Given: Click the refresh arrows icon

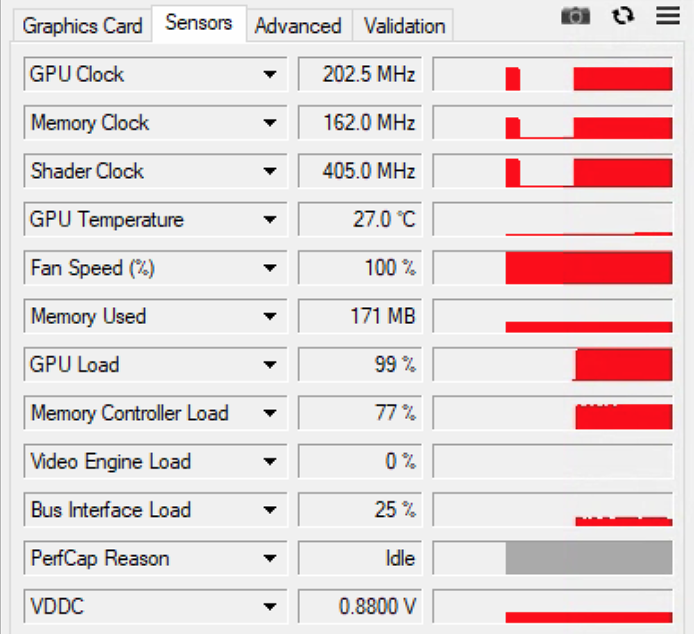Looking at the screenshot, I should point(623,16).
